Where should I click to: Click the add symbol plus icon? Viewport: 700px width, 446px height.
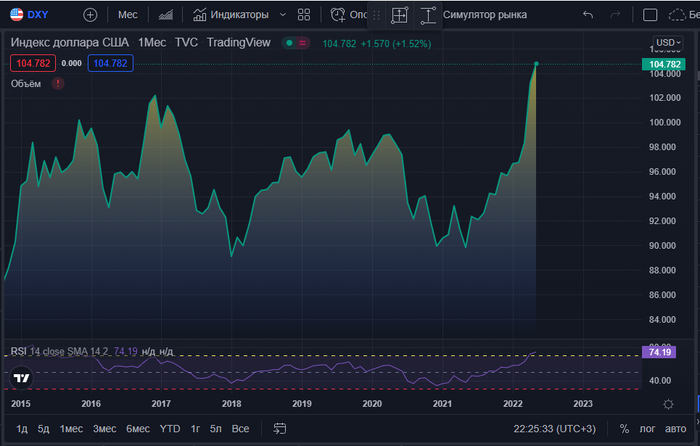[x=90, y=15]
